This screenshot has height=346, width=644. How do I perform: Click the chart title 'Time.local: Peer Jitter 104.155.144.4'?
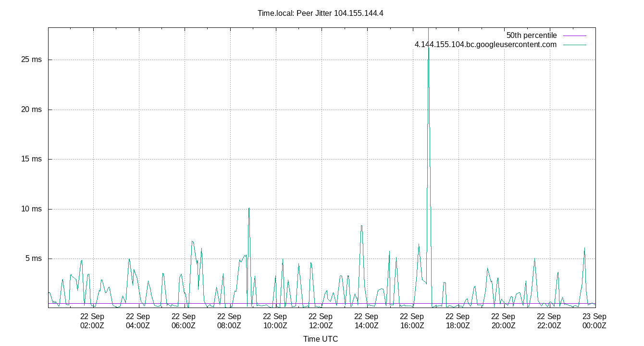[x=321, y=13]
